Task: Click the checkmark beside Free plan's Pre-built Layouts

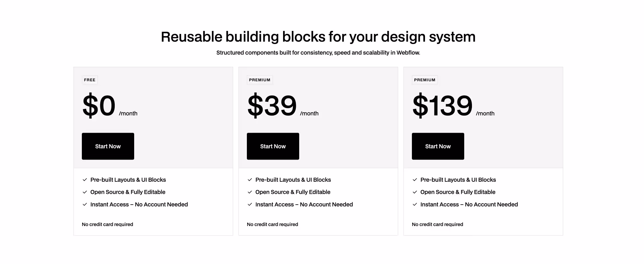Action: (85, 180)
